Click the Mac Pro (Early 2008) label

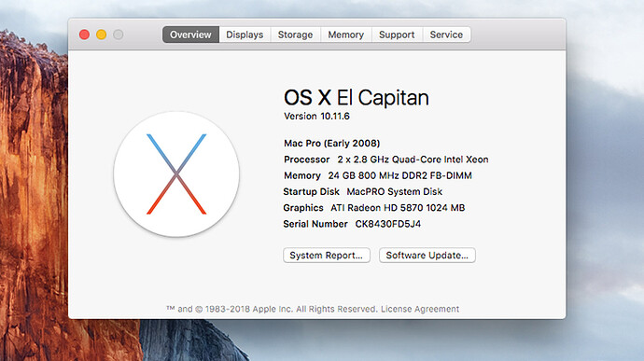pos(332,144)
